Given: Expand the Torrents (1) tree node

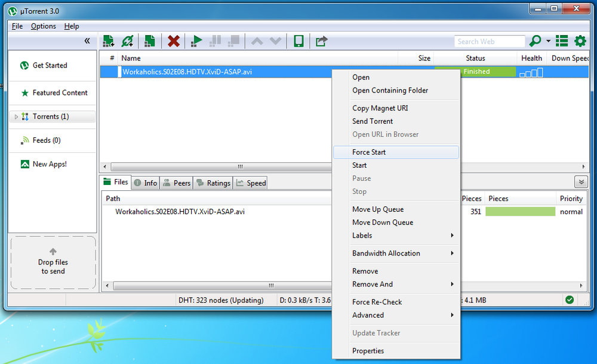Looking at the screenshot, I should pyautogui.click(x=16, y=116).
